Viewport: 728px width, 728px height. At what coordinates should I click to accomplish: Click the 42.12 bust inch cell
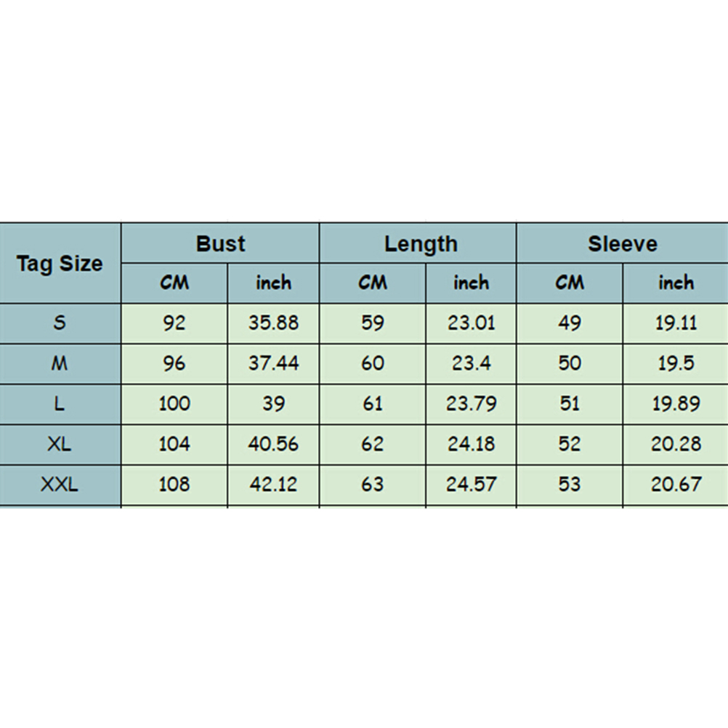(x=273, y=484)
